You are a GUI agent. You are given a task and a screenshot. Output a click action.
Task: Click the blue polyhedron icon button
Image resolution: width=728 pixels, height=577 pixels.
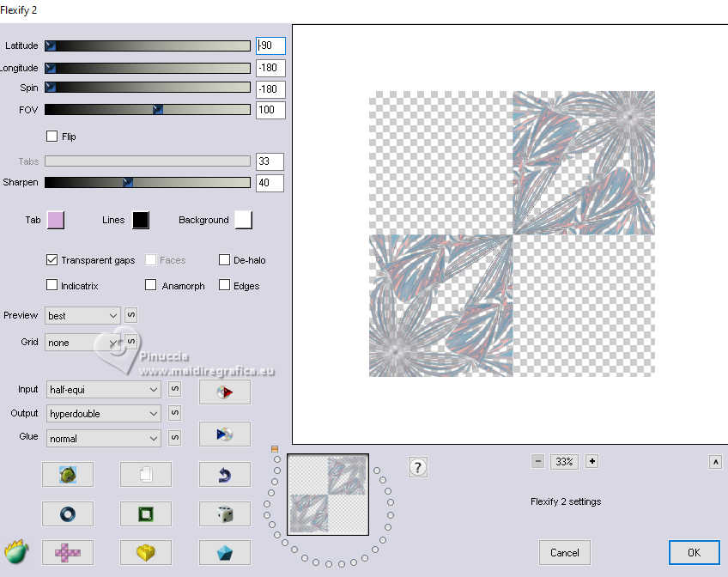pyautogui.click(x=225, y=552)
